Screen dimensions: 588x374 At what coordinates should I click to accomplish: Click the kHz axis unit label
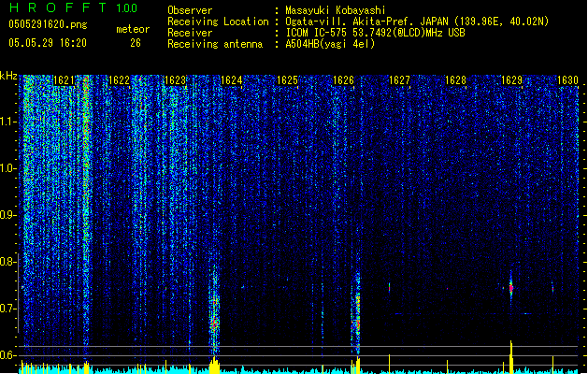(8, 76)
